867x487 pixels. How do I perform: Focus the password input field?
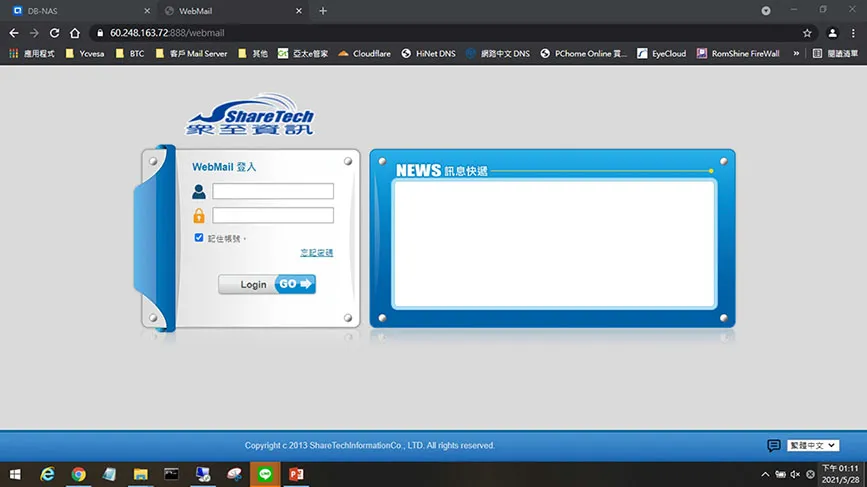click(x=273, y=216)
